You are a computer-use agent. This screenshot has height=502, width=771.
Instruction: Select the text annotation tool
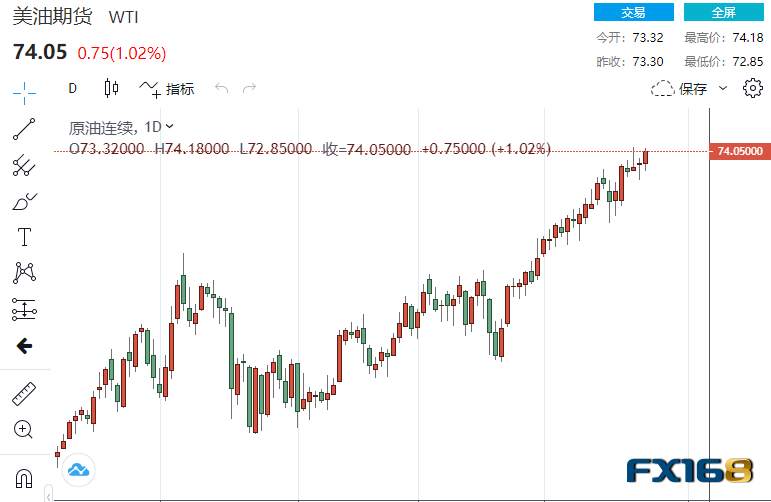pyautogui.click(x=24, y=237)
